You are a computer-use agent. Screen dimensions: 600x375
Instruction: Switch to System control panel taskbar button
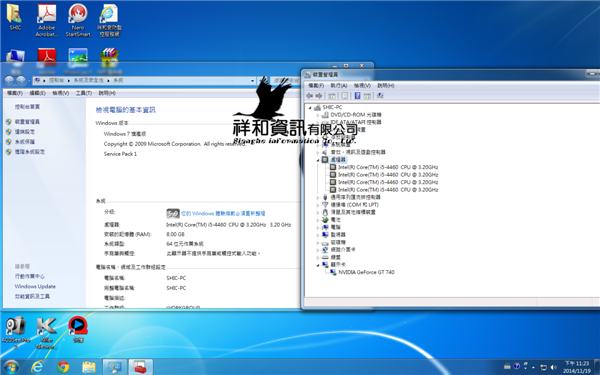click(114, 367)
